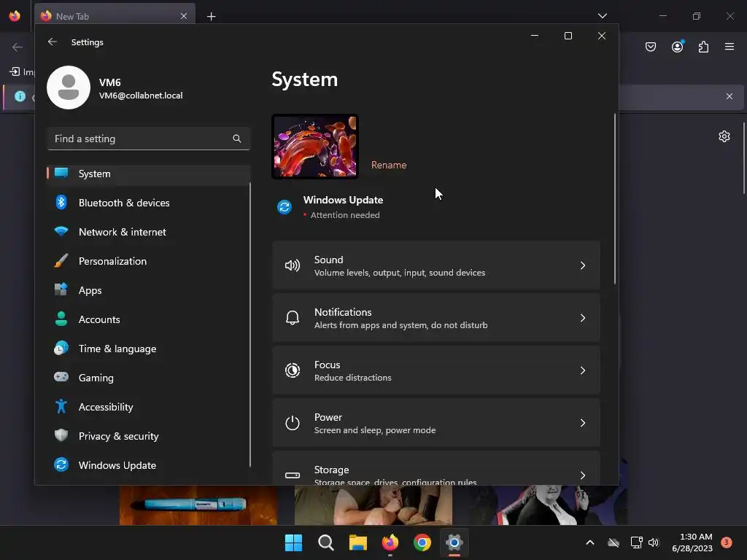
Task: Select Accounts category
Action: [x=149, y=319]
